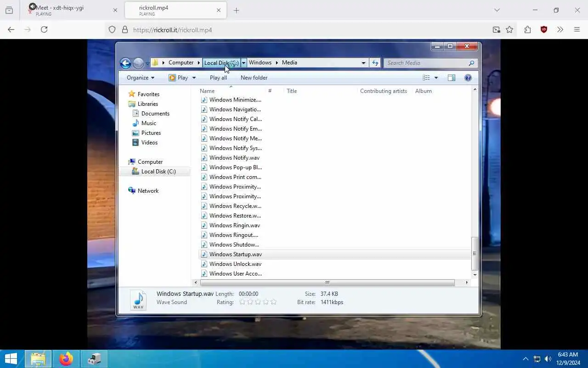588x368 pixels.
Task: Close the Meet xdt-hiqx-ygi tab
Action: pyautogui.click(x=115, y=10)
